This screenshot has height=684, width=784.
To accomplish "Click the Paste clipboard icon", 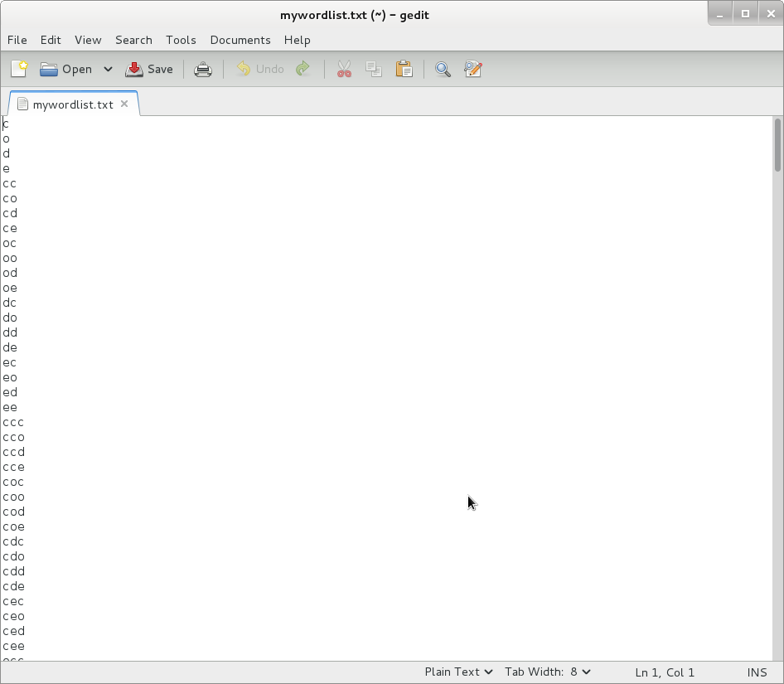I will (404, 69).
